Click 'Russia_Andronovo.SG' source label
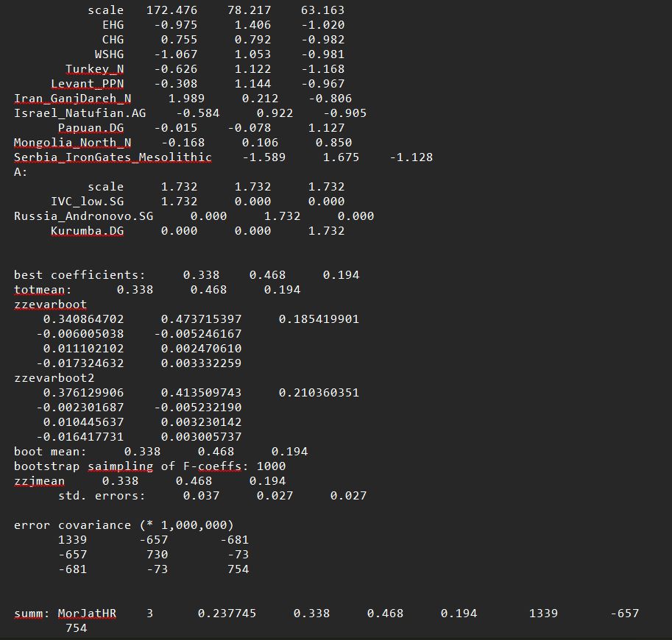The height and width of the screenshot is (640, 672). tap(84, 216)
